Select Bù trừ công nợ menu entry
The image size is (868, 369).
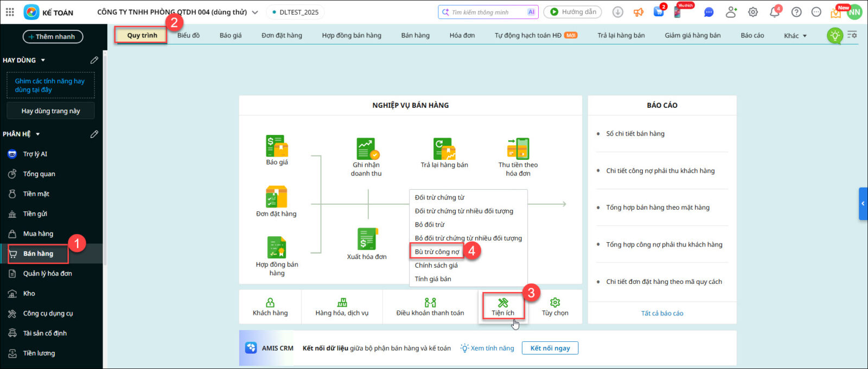437,251
